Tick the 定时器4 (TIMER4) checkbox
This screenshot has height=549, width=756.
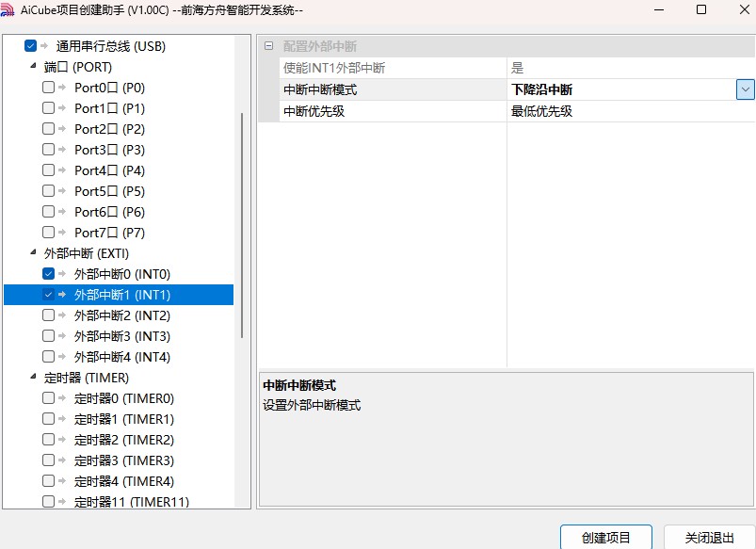coord(48,481)
